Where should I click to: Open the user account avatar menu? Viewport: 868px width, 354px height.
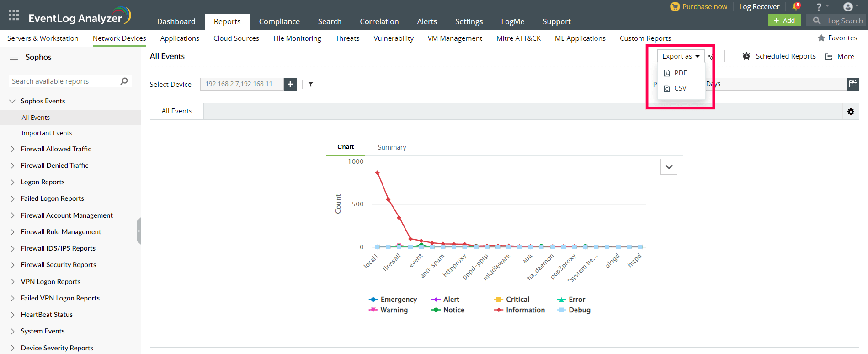coord(848,7)
